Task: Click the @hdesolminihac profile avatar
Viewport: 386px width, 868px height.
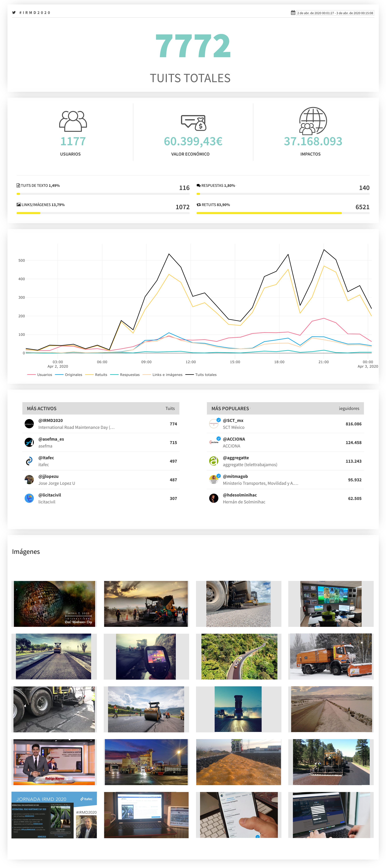Action: coord(214,498)
